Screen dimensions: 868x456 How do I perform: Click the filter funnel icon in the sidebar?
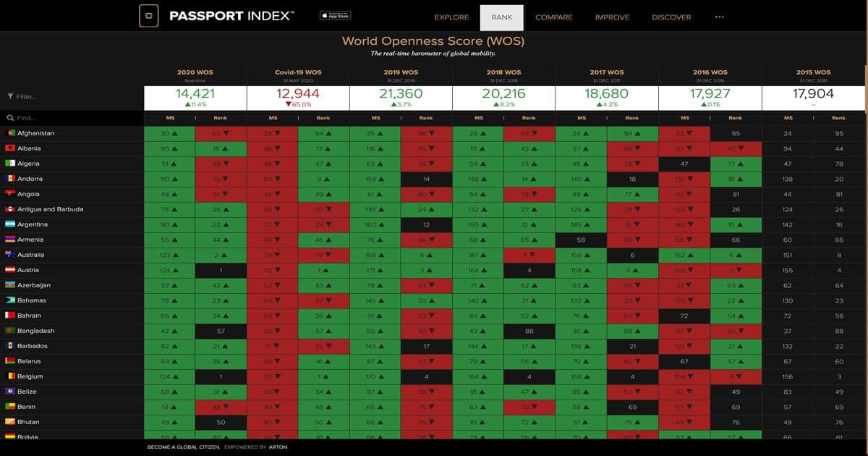10,96
